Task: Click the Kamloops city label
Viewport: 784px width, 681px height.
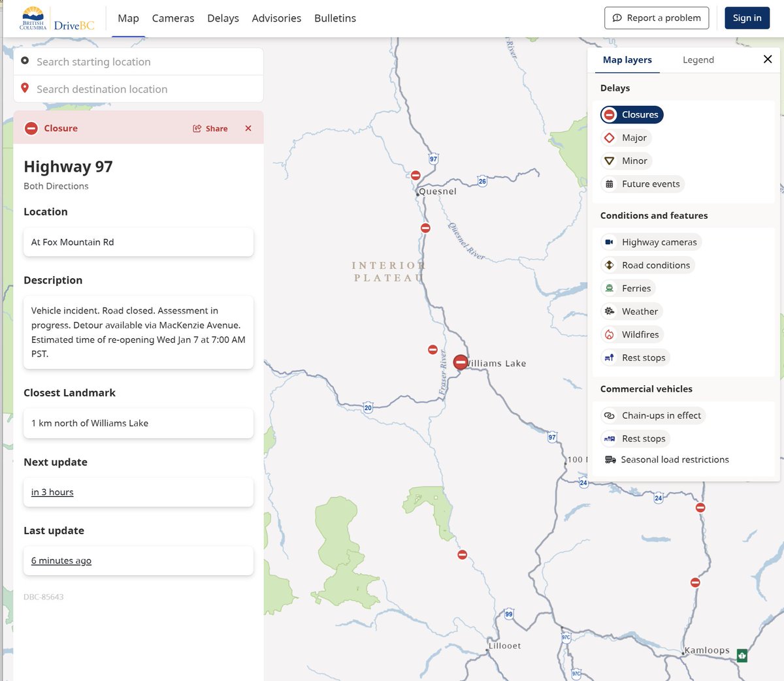Action: coord(707,650)
